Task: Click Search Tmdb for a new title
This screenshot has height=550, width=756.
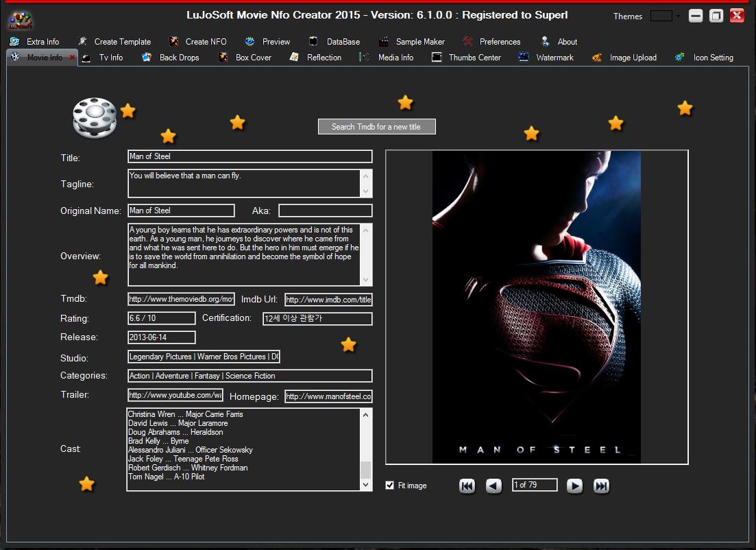Action: 376,126
